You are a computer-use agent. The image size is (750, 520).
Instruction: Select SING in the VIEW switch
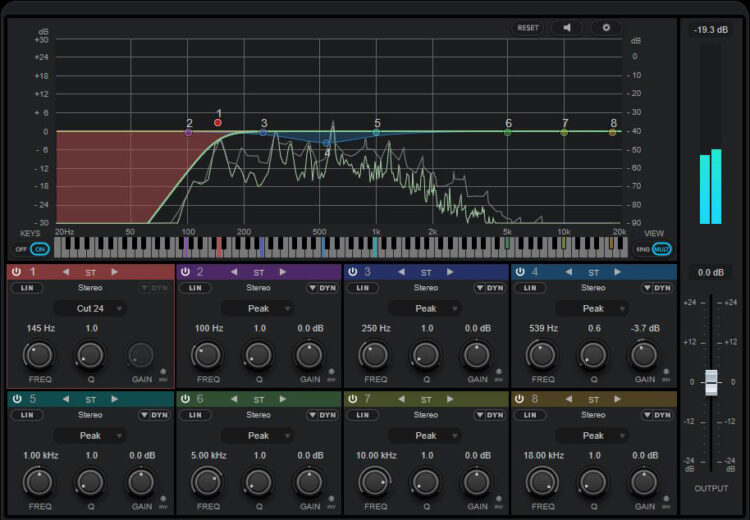point(643,249)
